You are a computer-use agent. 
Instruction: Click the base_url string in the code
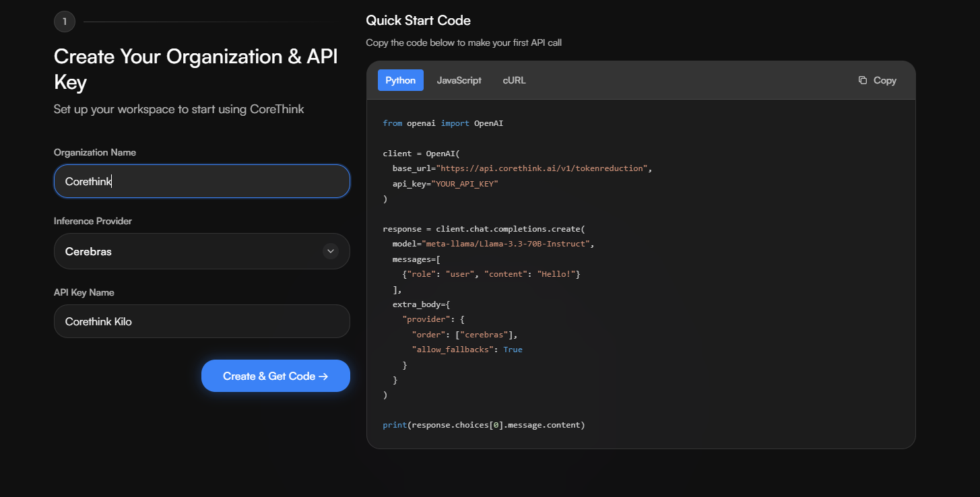pos(542,168)
